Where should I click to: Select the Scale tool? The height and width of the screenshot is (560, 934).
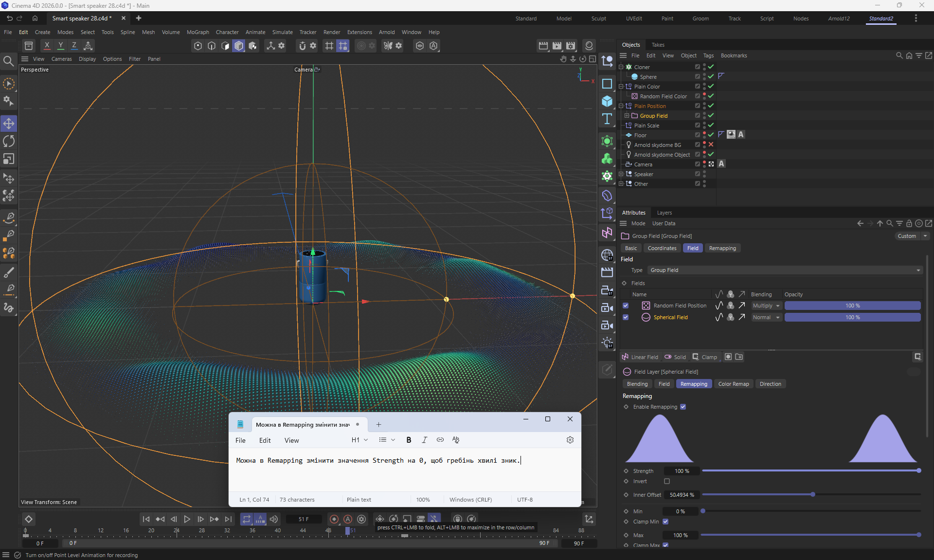[x=9, y=159]
